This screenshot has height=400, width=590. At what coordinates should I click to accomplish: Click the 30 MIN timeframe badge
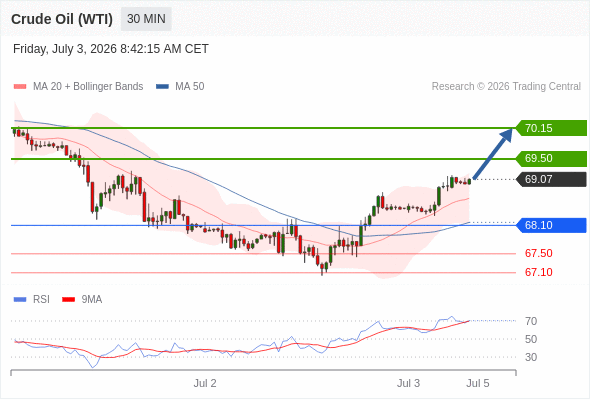click(x=146, y=19)
